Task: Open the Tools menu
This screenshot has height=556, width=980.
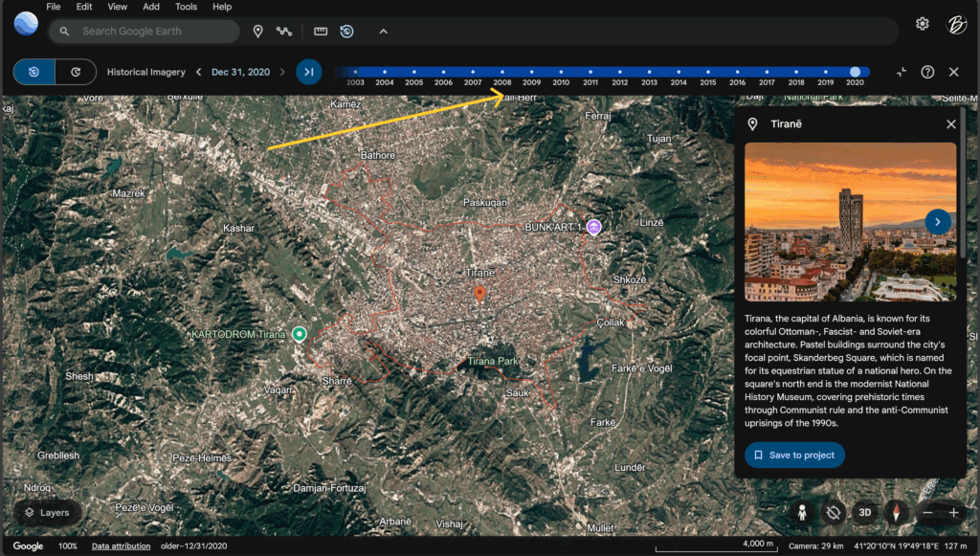Action: pos(186,7)
